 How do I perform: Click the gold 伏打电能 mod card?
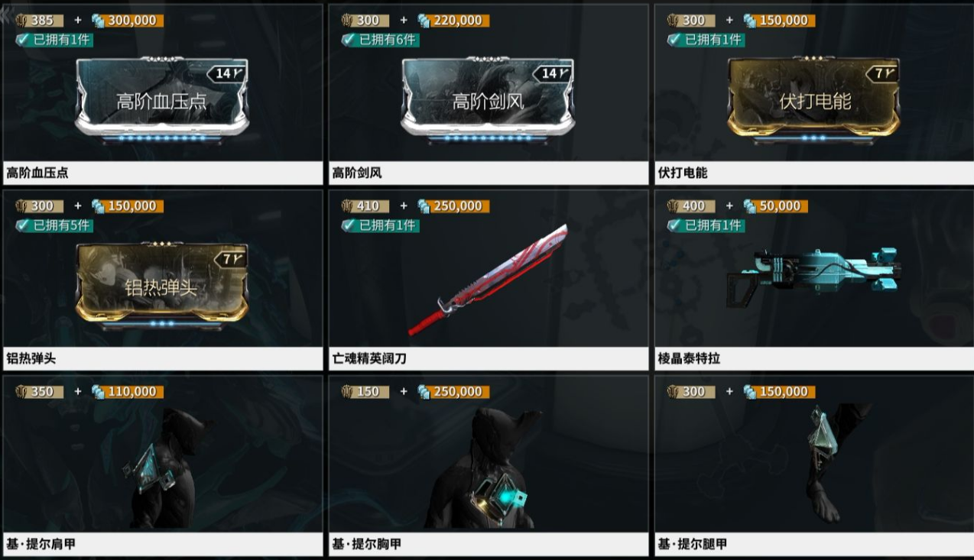pyautogui.click(x=814, y=99)
